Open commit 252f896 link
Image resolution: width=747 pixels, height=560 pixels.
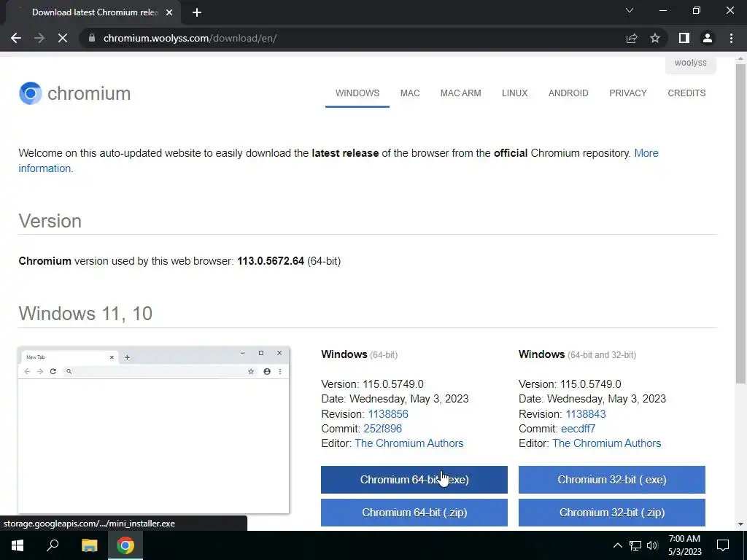coord(382,429)
